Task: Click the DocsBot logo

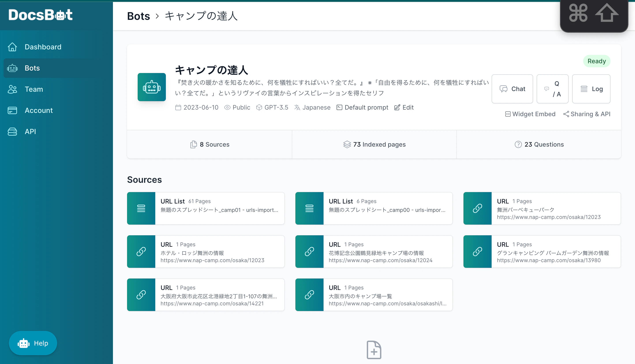Action: (x=41, y=15)
